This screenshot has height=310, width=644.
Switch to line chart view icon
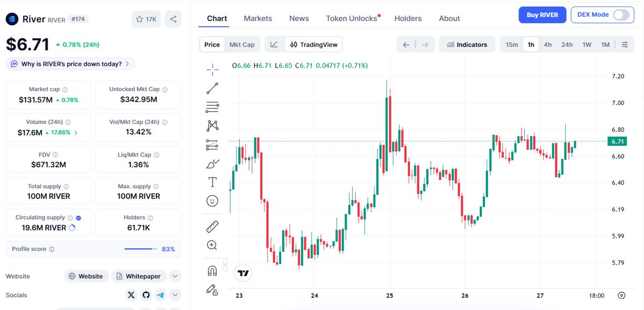tap(274, 45)
